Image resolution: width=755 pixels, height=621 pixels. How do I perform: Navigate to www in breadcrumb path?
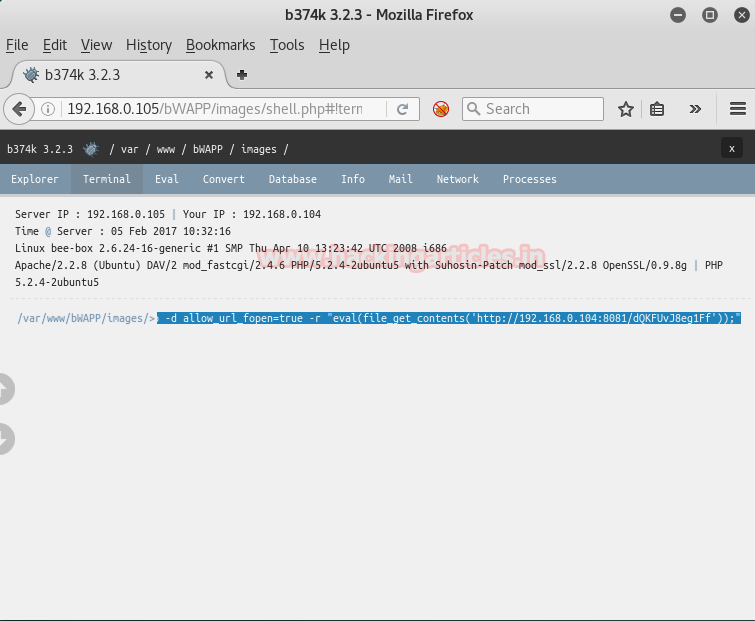(x=166, y=149)
